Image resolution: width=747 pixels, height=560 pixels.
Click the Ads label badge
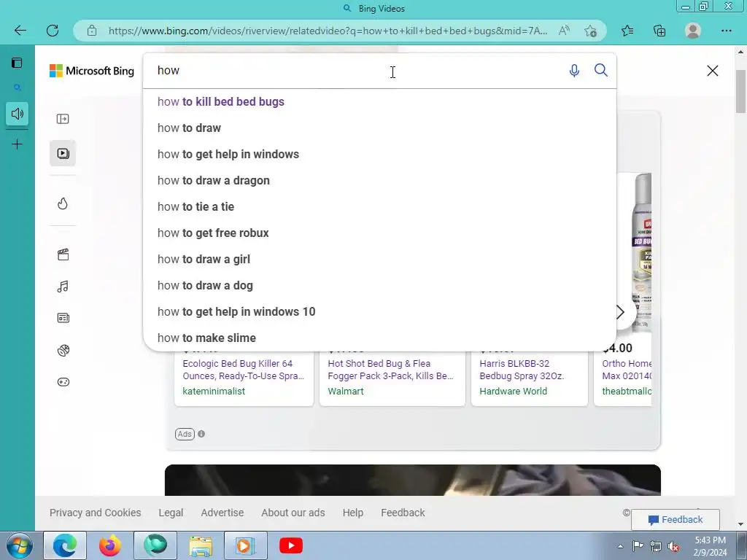(x=185, y=434)
